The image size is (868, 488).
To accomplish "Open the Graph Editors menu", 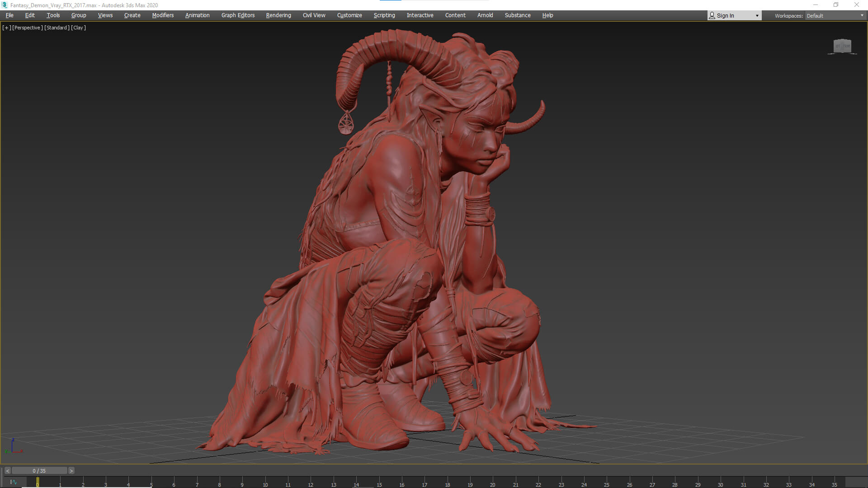I will click(238, 15).
